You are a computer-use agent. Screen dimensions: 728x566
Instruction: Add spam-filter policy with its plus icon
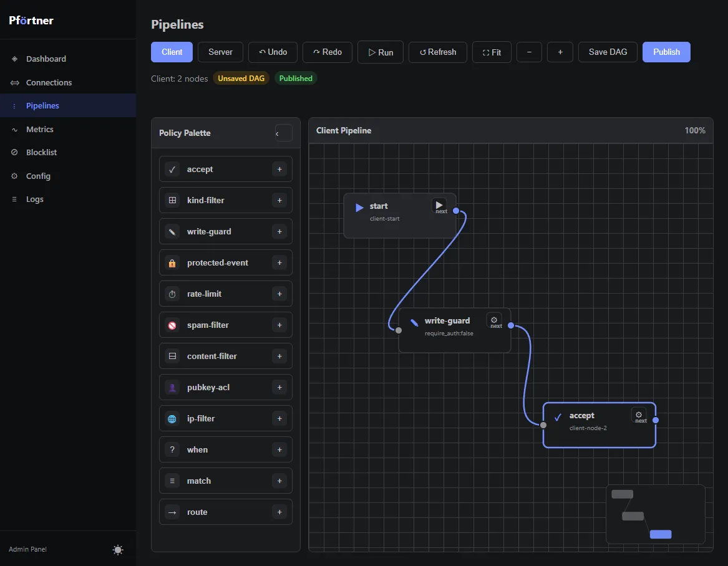(279, 325)
